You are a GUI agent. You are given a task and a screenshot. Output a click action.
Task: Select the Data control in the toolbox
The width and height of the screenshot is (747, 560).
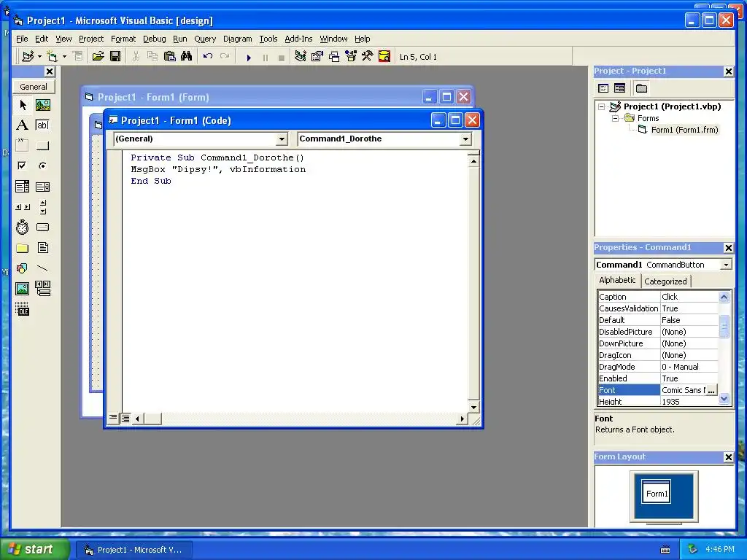43,289
